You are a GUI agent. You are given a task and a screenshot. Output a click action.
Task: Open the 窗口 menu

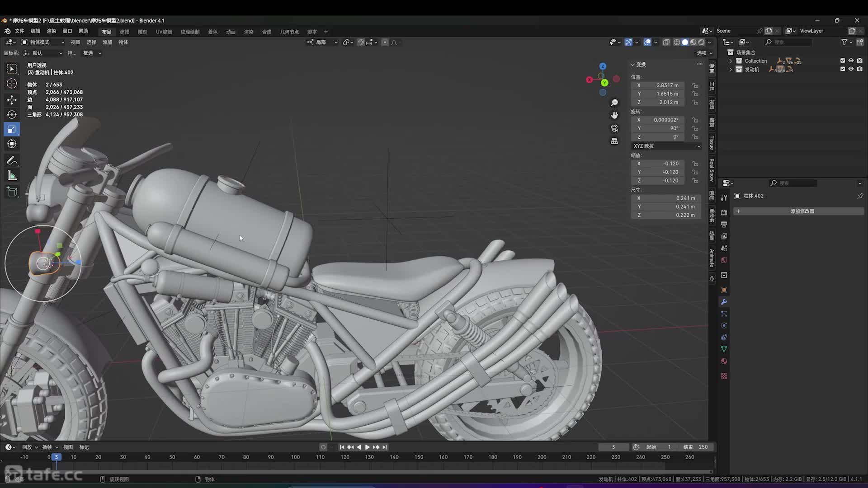[x=67, y=31]
